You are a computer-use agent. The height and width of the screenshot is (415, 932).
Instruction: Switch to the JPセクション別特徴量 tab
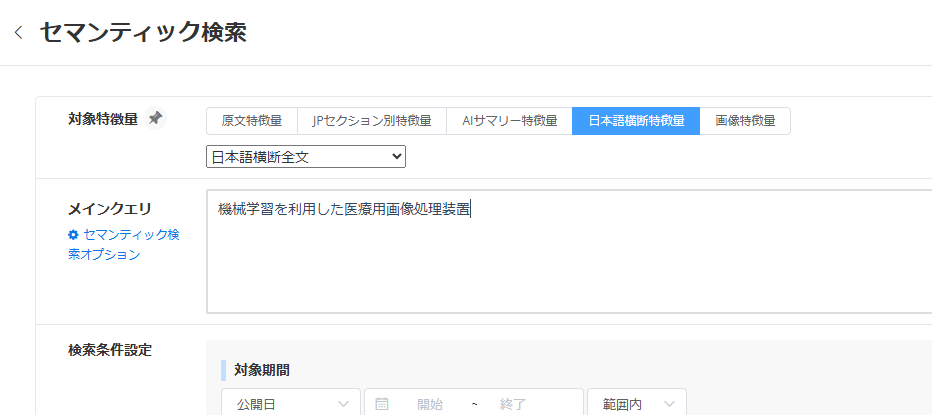pyautogui.click(x=372, y=121)
